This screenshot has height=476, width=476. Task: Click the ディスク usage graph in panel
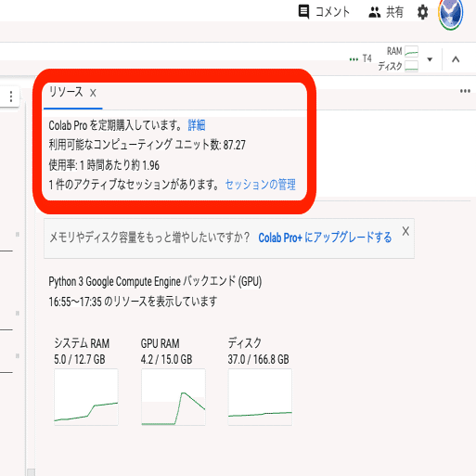point(260,397)
